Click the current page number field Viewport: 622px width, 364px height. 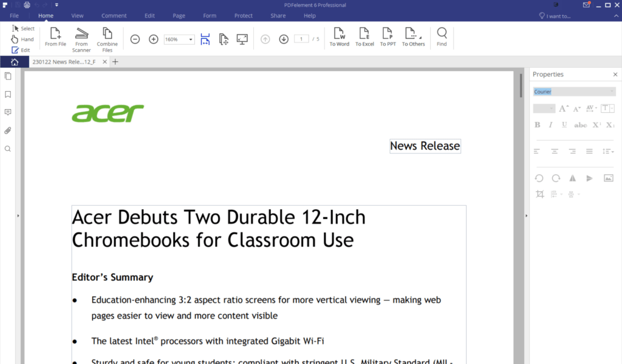(x=301, y=39)
